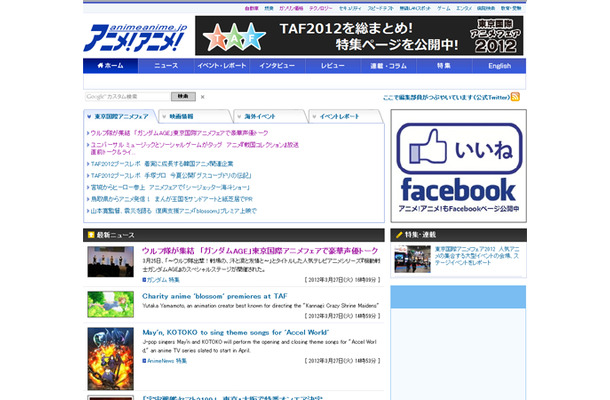
Task: Click the blossom article thumbnail
Action: [110, 304]
